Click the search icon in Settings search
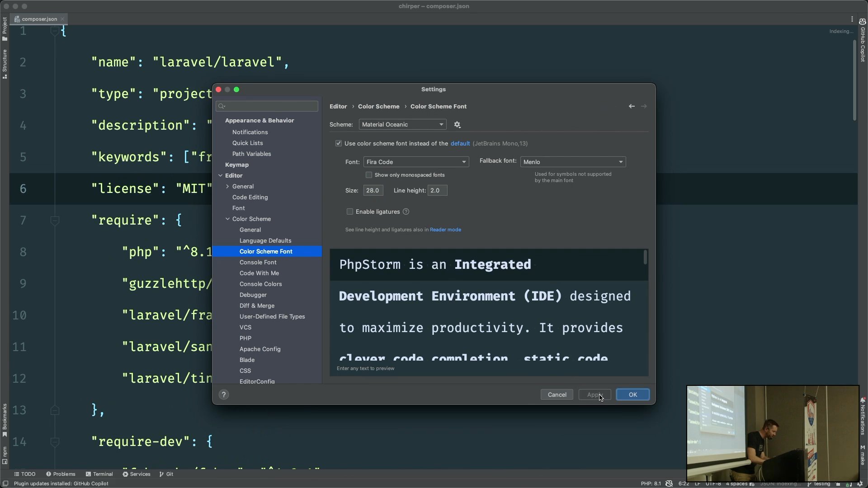The height and width of the screenshot is (488, 868). click(x=222, y=107)
